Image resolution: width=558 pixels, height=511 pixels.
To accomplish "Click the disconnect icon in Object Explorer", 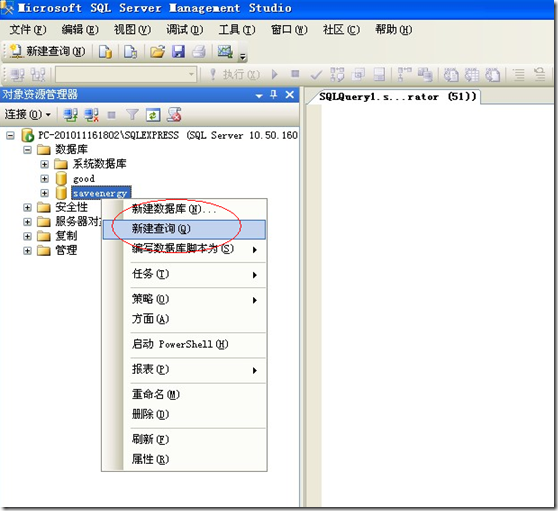I will [x=91, y=115].
